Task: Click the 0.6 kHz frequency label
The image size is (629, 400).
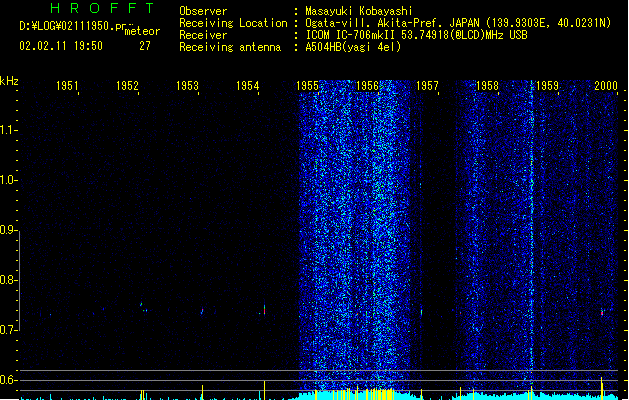Action: [x=8, y=380]
